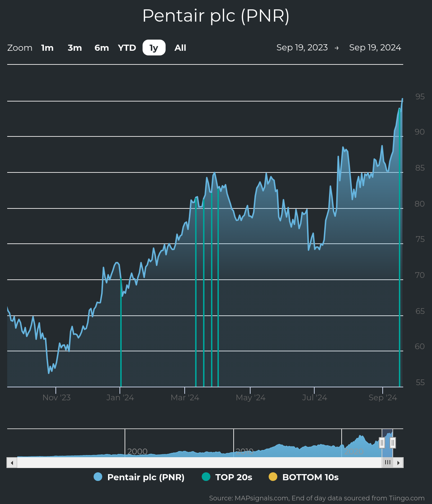
Task: Edit the Sep 19, 2024 end date
Action: pyautogui.click(x=375, y=48)
